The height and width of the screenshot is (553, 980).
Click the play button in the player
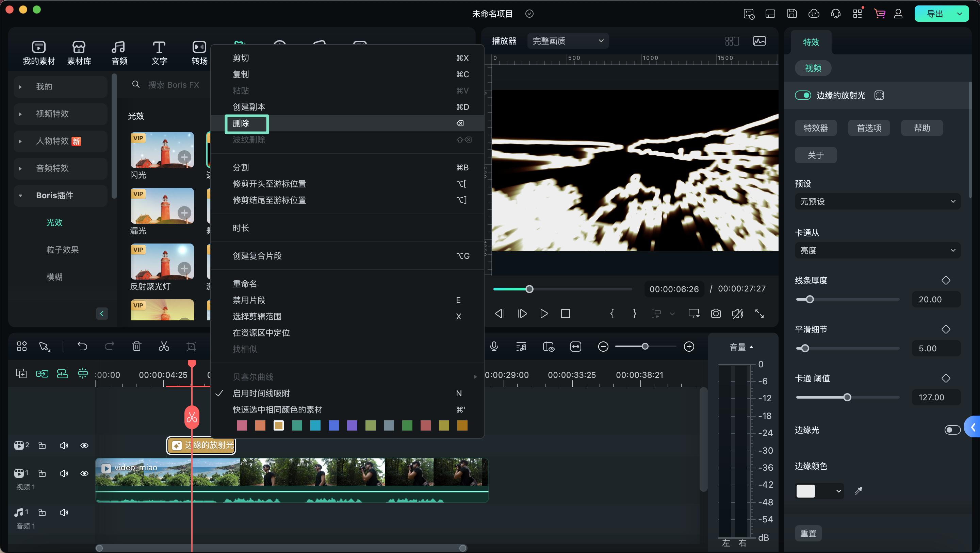click(x=544, y=313)
